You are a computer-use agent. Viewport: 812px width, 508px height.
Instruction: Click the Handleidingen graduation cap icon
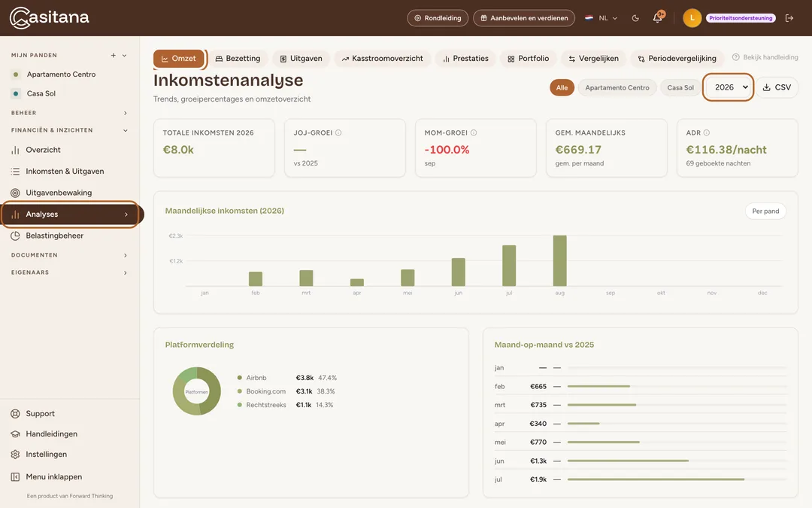pyautogui.click(x=15, y=434)
